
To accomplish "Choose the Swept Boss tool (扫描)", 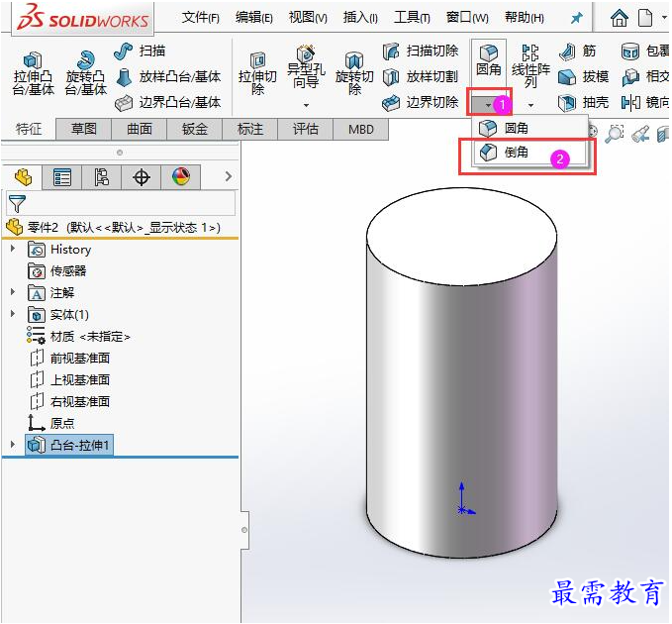I will 140,52.
